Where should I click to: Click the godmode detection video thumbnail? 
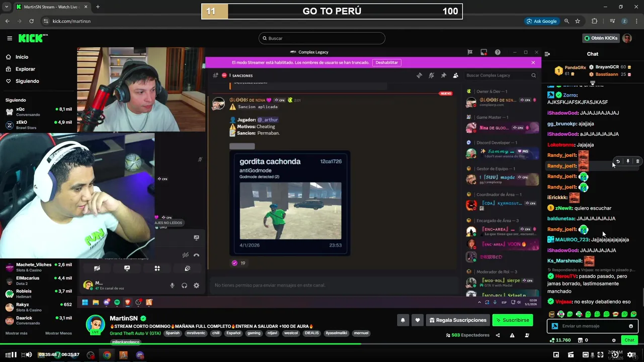tap(290, 211)
